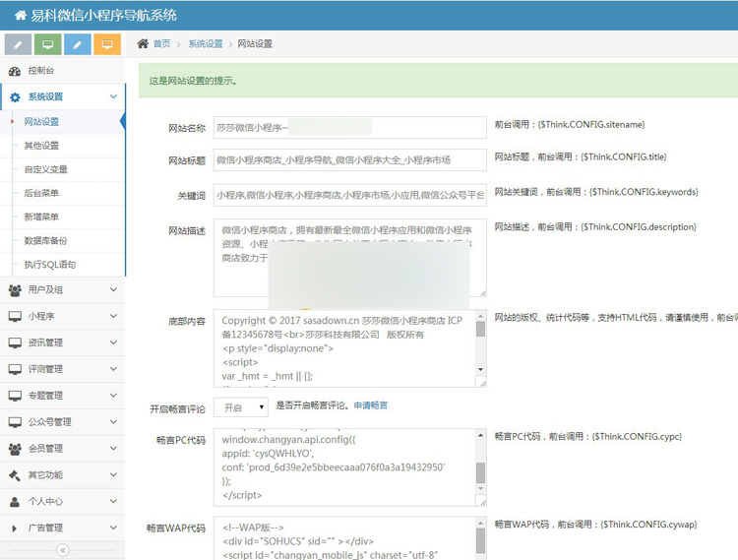Image resolution: width=738 pixels, height=560 pixels.
Task: Click the monitor icon beside 专题管理
Action: [15, 396]
